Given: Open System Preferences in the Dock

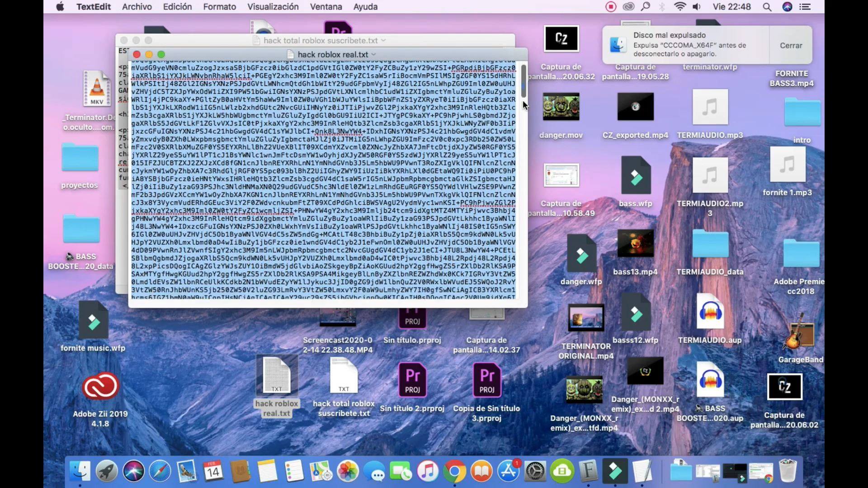Looking at the screenshot, I should [535, 472].
